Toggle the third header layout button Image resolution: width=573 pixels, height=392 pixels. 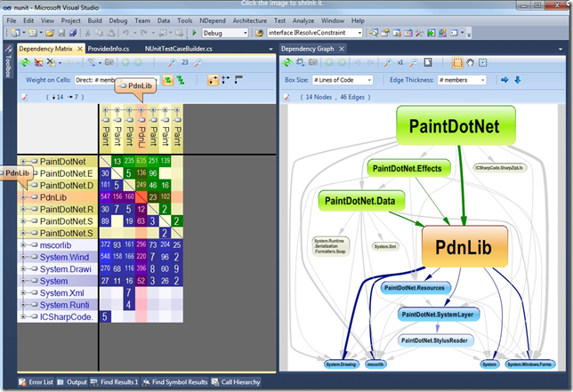tap(238, 79)
